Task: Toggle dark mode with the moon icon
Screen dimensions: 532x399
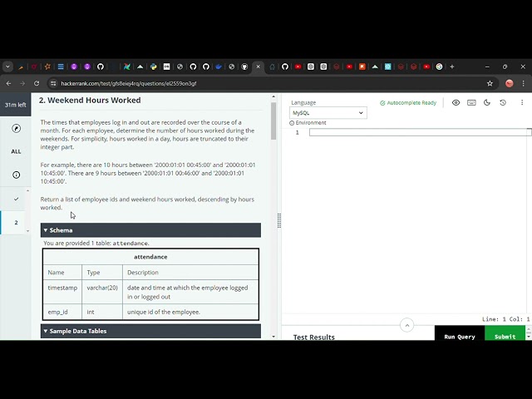Action: pyautogui.click(x=487, y=102)
